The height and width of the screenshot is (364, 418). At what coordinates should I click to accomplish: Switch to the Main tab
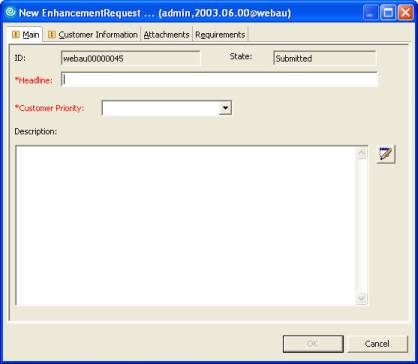(x=26, y=35)
